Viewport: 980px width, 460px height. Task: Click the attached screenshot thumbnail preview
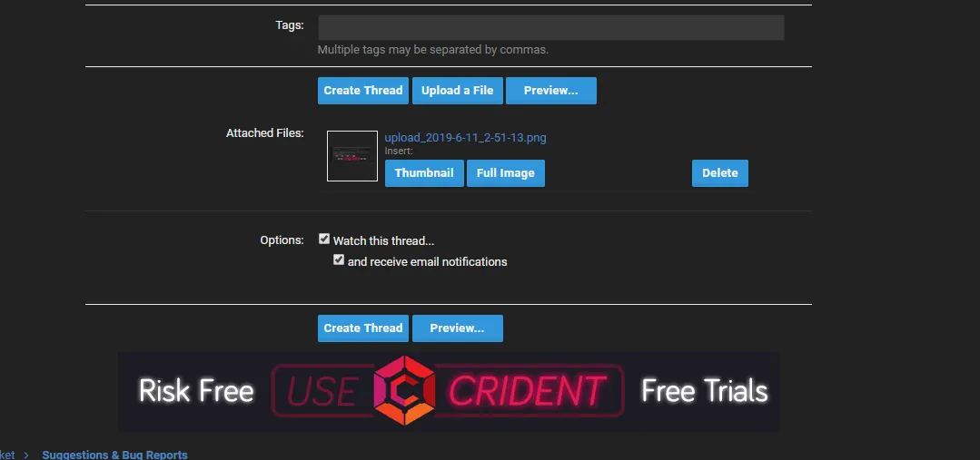click(x=352, y=156)
